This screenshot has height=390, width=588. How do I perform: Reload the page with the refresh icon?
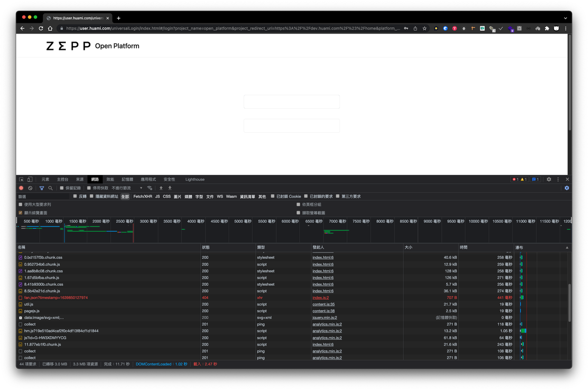(41, 29)
